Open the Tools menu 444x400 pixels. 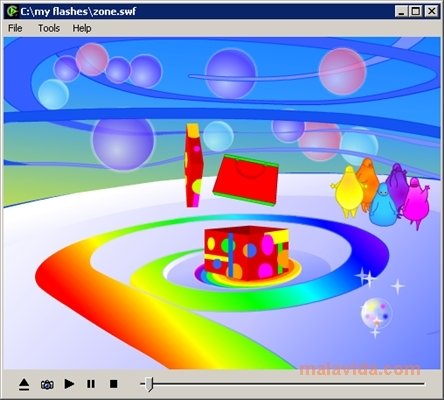coord(49,28)
